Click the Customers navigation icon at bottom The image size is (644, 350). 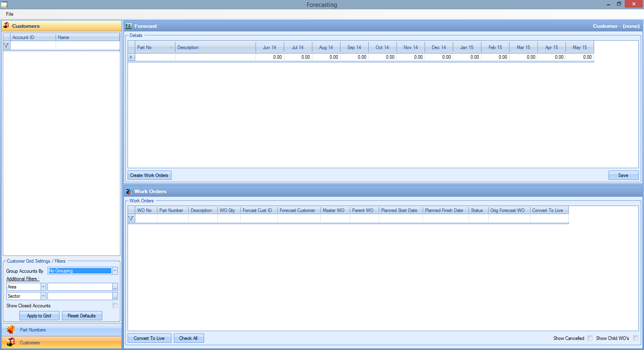11,343
